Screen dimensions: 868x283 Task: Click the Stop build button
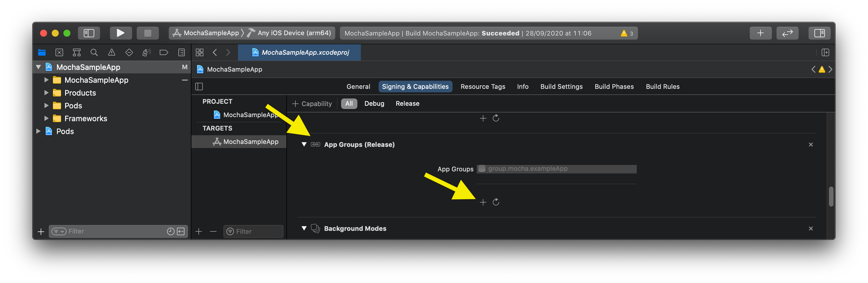tap(148, 33)
